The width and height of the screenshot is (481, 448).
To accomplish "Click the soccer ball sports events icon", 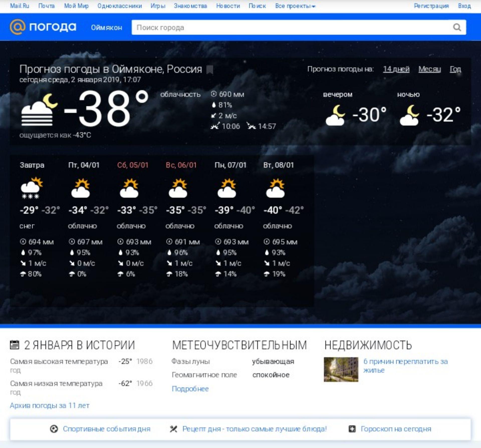I will coord(54,429).
